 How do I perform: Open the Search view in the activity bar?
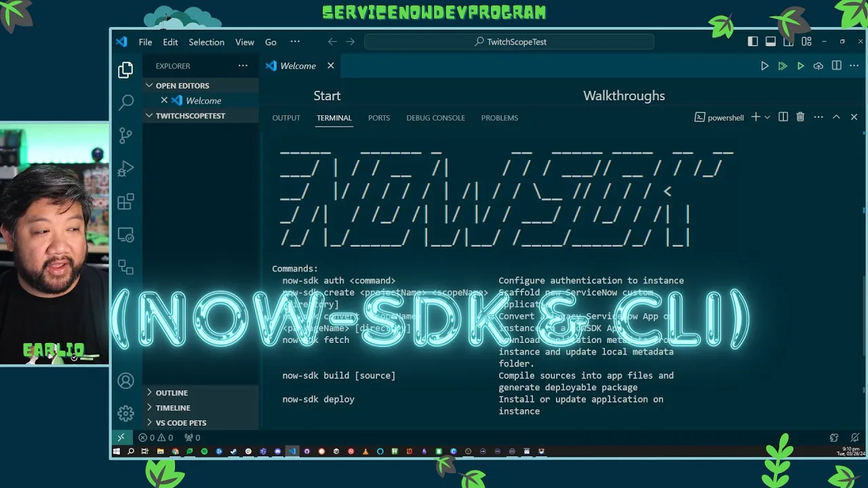tap(125, 102)
